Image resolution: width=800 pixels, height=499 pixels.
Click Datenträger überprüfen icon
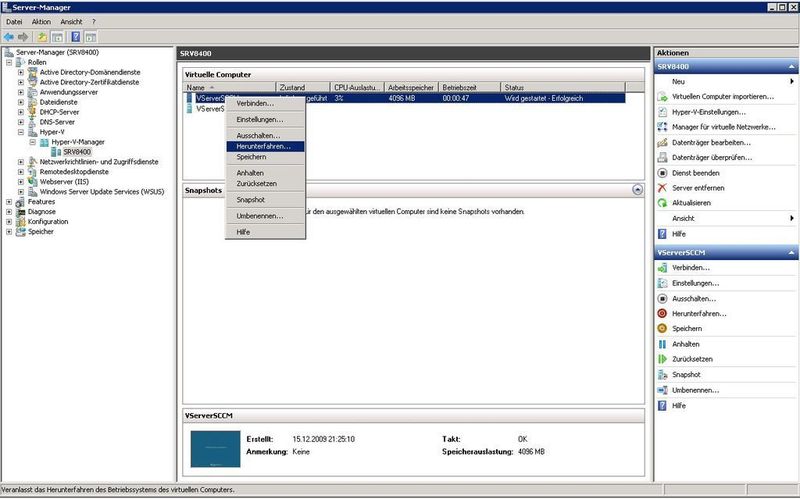pyautogui.click(x=662, y=158)
